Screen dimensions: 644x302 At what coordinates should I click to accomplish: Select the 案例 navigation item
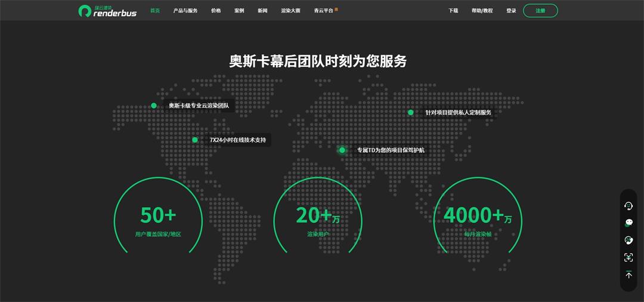point(239,11)
